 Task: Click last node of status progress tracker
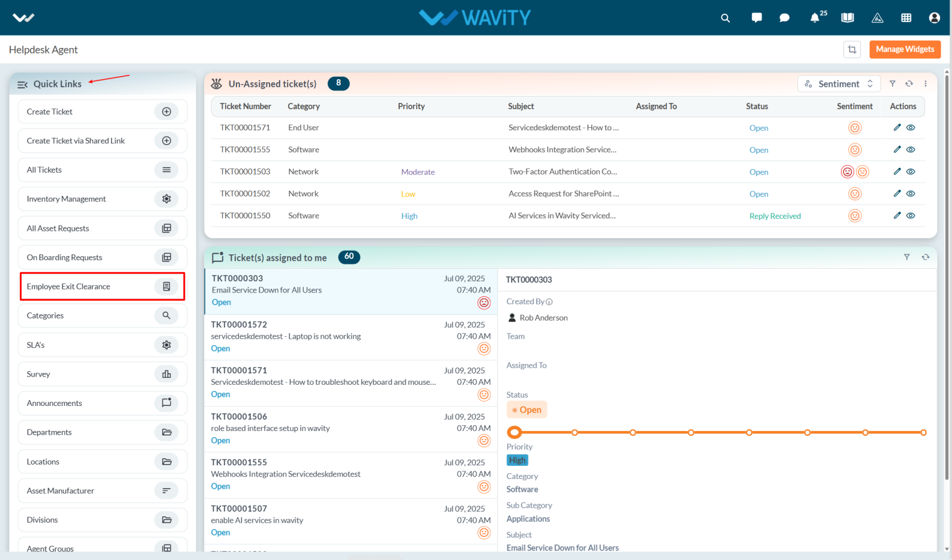click(x=923, y=432)
